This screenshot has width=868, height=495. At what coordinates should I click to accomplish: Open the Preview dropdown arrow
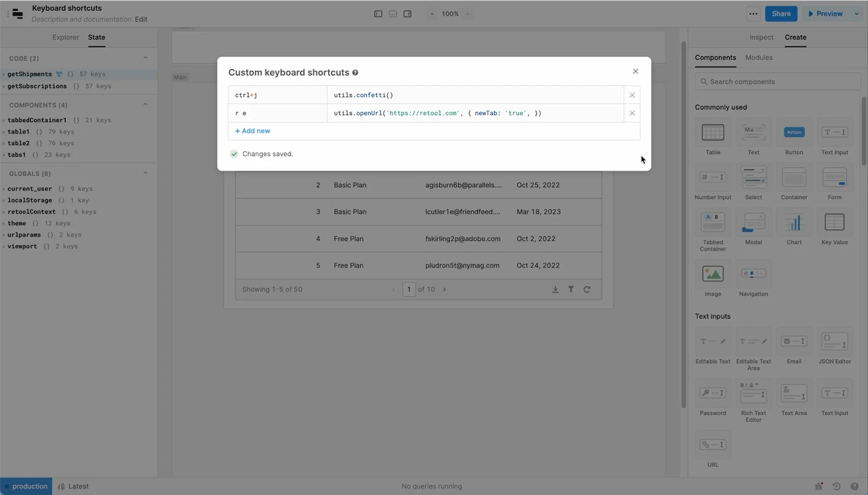click(x=857, y=14)
